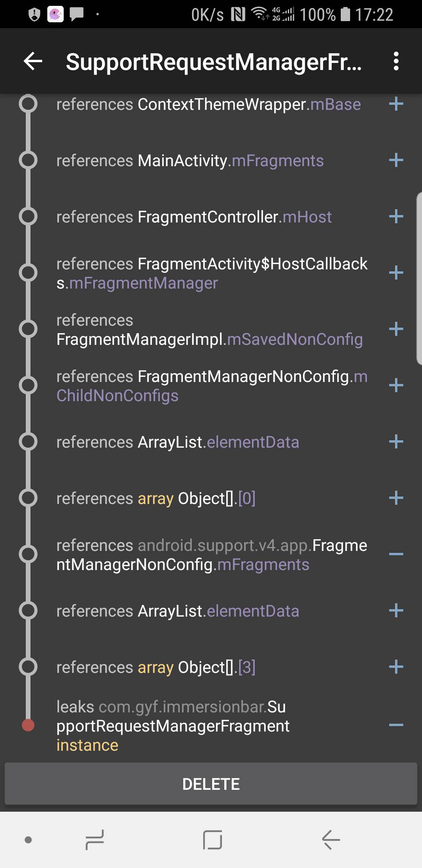Select the array Object[].[3] reference row
Viewport: 422px width, 868px height.
tap(195, 667)
